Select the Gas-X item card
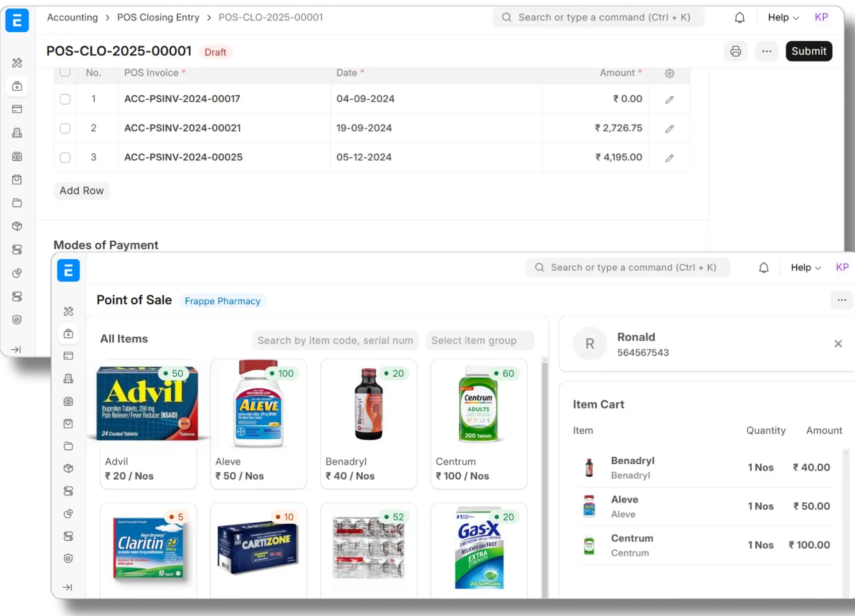 [x=479, y=550]
